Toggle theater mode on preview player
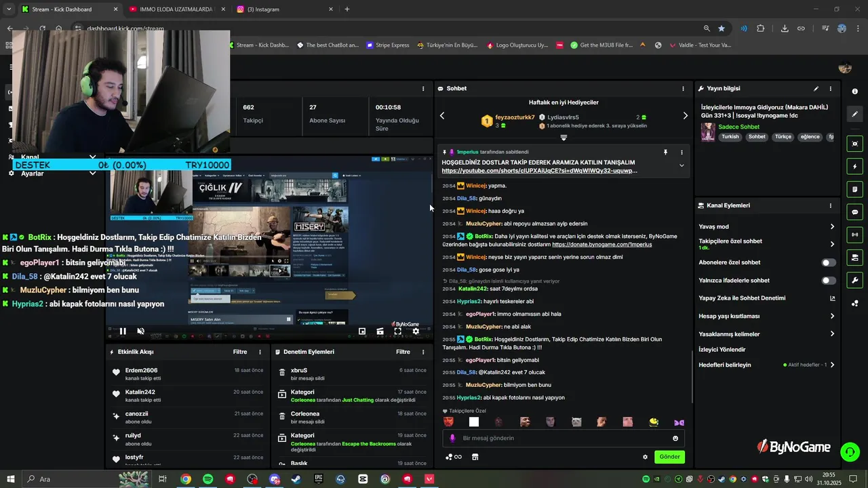868x488 pixels. [380, 331]
